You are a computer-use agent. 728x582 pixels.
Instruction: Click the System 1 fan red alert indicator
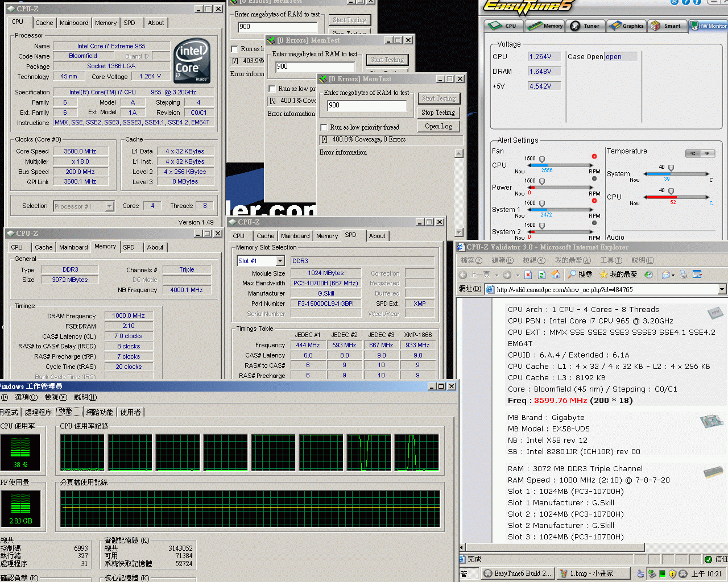[594, 201]
